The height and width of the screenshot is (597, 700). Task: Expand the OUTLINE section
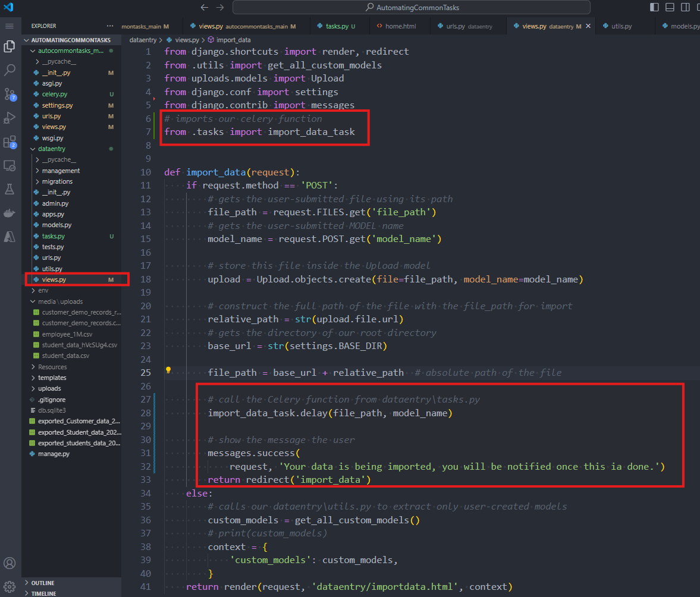click(71, 583)
